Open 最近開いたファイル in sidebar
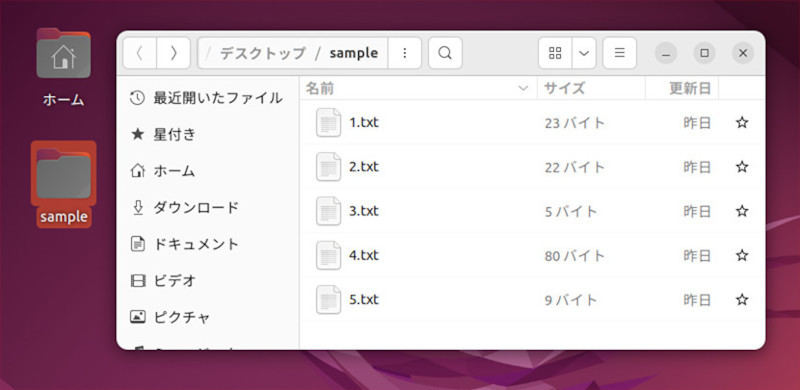Screen dimensions: 800x390 click(207, 98)
